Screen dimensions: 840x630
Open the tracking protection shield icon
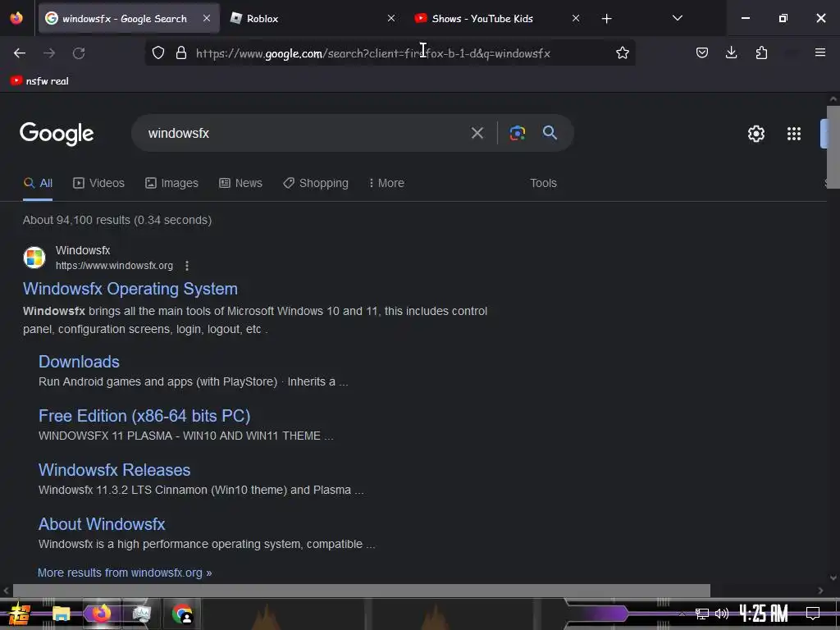click(x=158, y=52)
